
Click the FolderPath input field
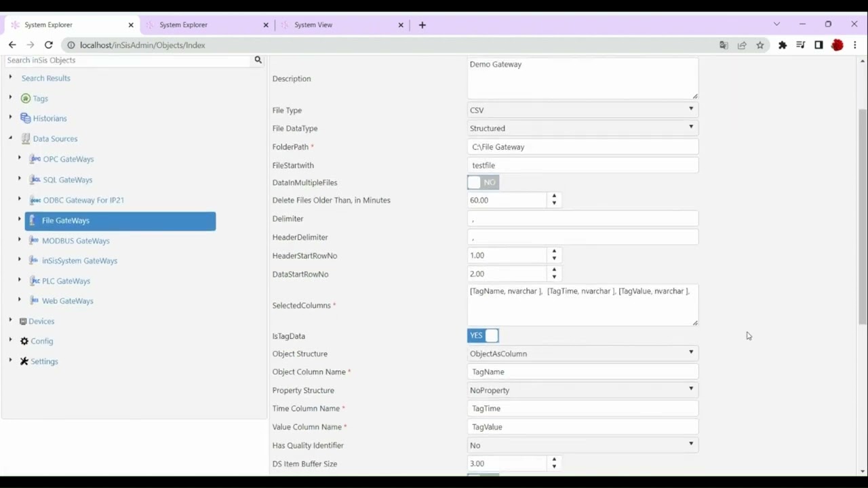pos(583,146)
